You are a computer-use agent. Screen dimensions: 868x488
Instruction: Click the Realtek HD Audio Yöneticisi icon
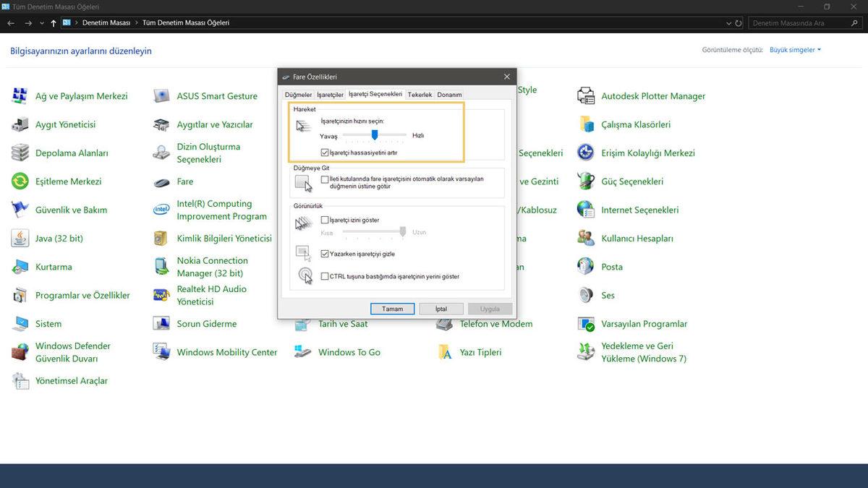pyautogui.click(x=162, y=295)
